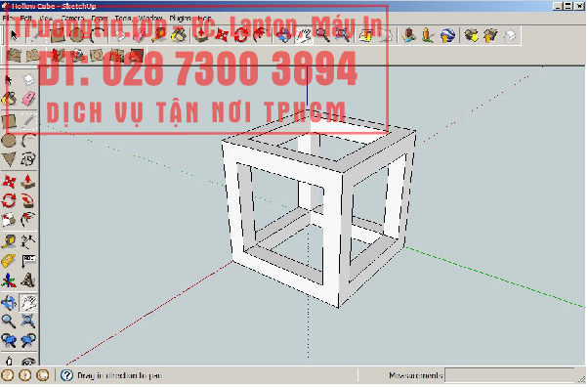Open the Draw menu

(x=100, y=19)
